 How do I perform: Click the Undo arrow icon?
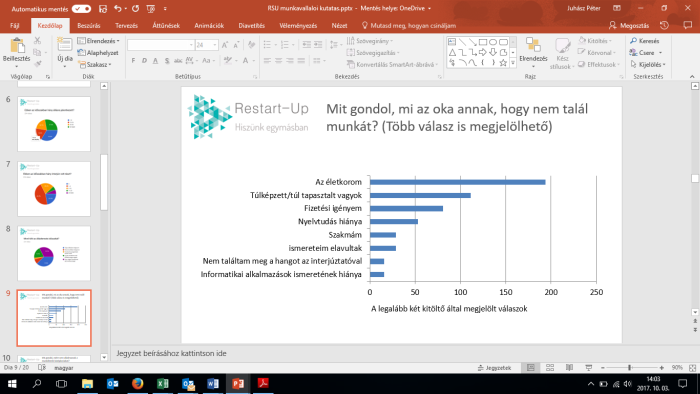click(x=117, y=8)
